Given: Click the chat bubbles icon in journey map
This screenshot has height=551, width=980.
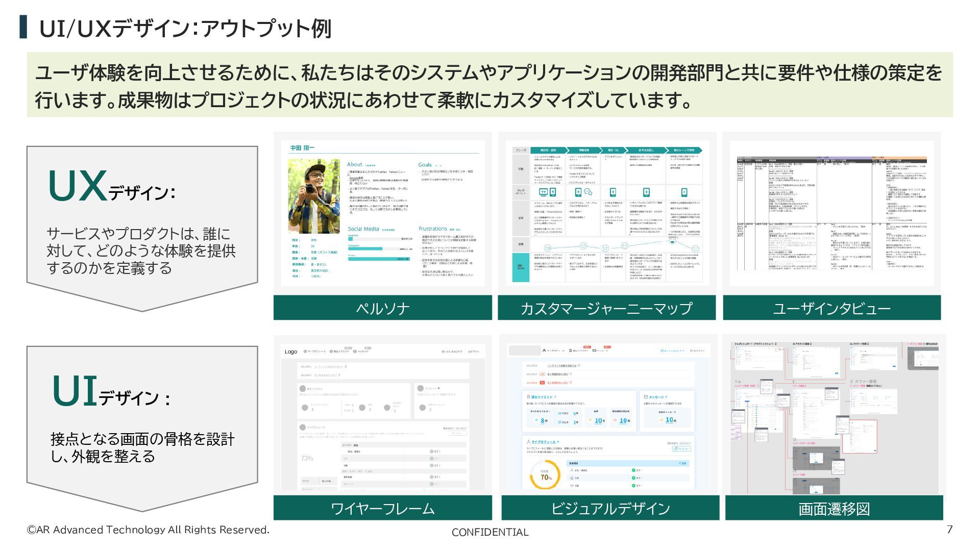Looking at the screenshot, I should (588, 192).
